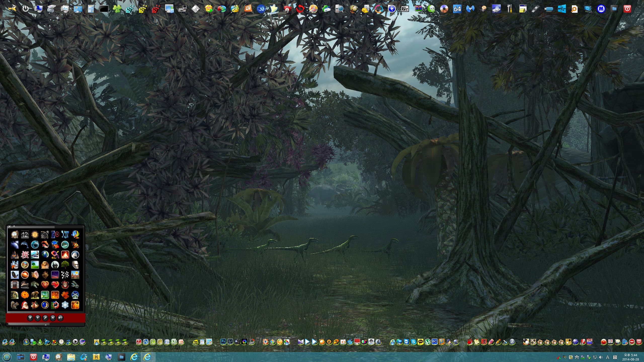This screenshot has width=644, height=362.
Task: Click the question mark help button in launcher
Action: tap(30, 318)
